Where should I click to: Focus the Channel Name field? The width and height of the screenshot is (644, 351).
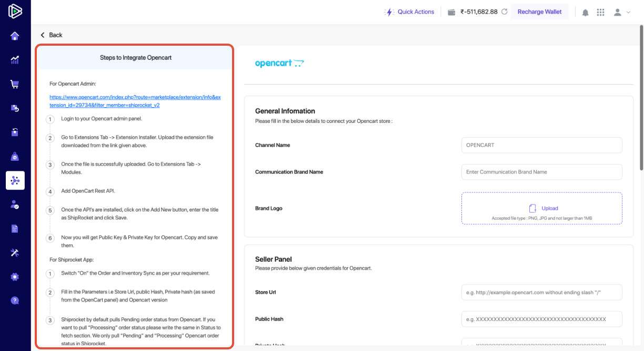point(542,145)
